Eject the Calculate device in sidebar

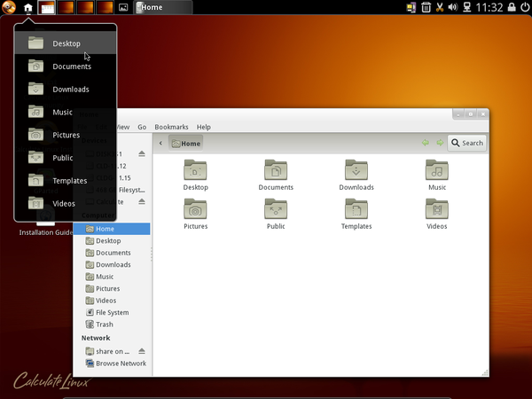[x=142, y=201]
